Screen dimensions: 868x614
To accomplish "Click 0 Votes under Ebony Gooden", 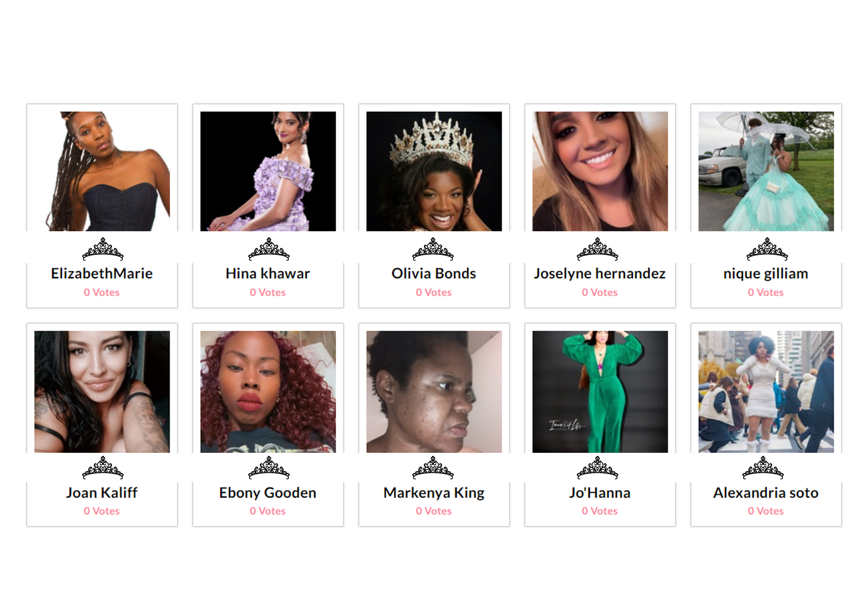I will [268, 511].
